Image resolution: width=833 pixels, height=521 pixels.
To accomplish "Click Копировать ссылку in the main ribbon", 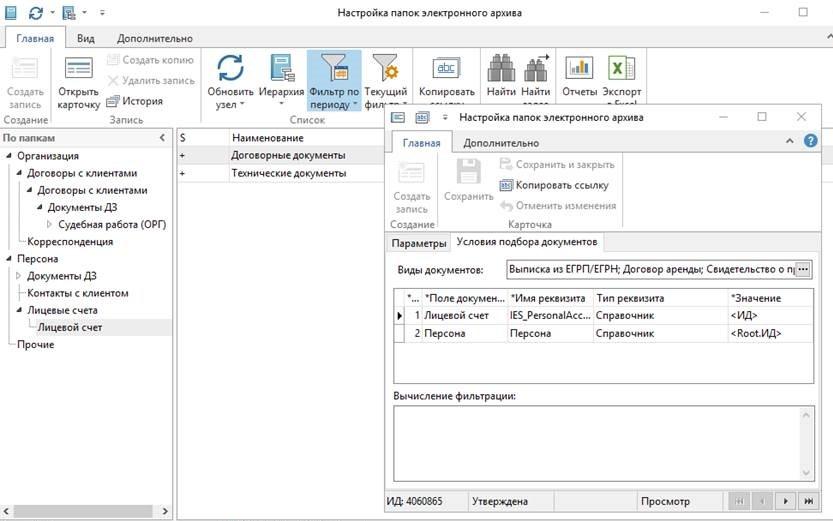I will 446,68.
